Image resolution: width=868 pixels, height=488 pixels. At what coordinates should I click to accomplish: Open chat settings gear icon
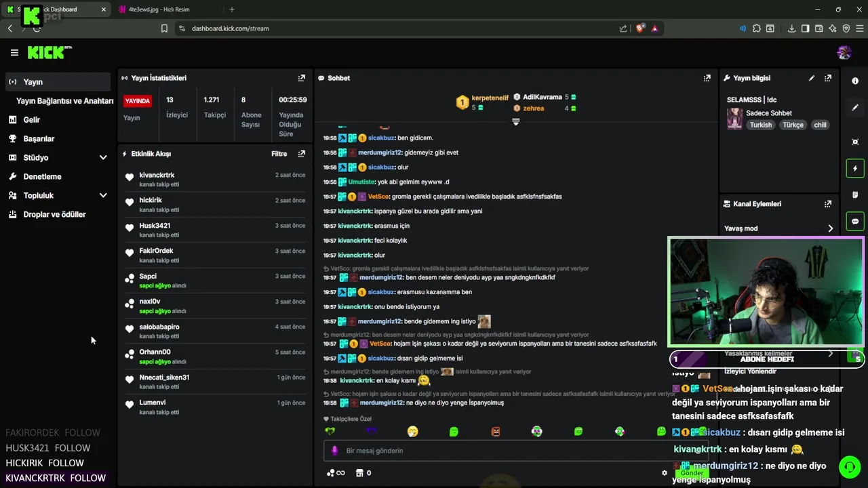665,473
